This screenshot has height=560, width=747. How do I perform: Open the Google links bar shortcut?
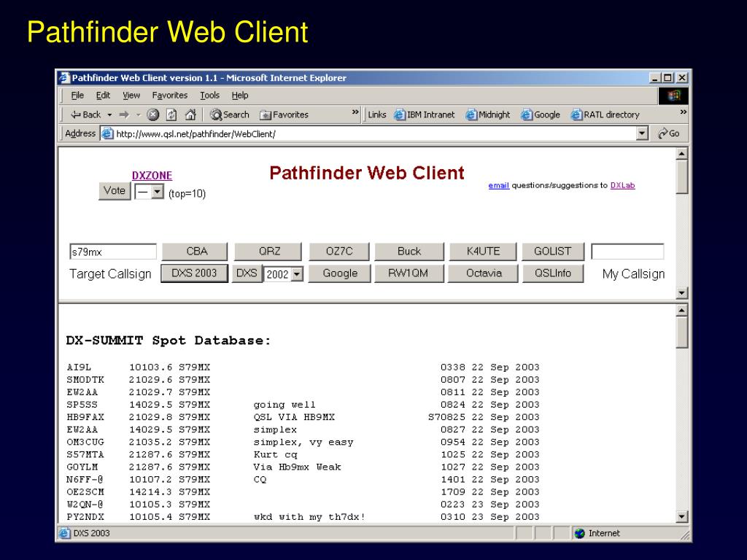click(541, 114)
